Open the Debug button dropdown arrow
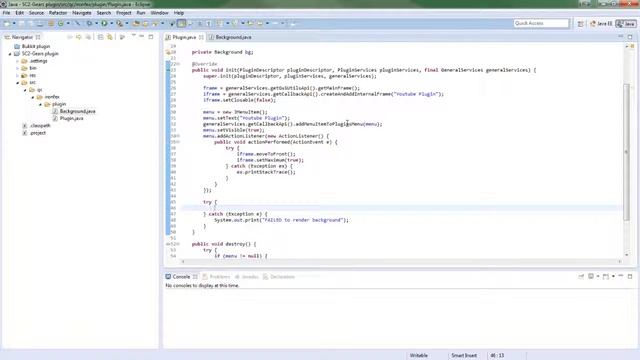Screen dimensions: 640x360 [x=96, y=24]
